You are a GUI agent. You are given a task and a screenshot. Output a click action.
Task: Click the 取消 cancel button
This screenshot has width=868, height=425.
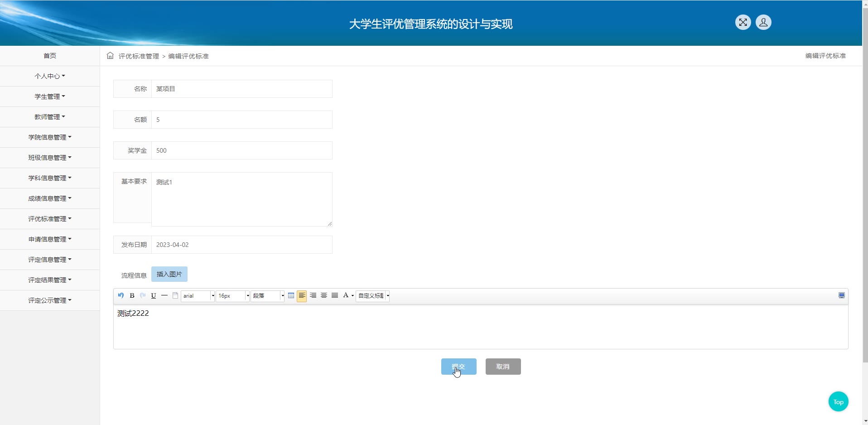click(x=503, y=367)
